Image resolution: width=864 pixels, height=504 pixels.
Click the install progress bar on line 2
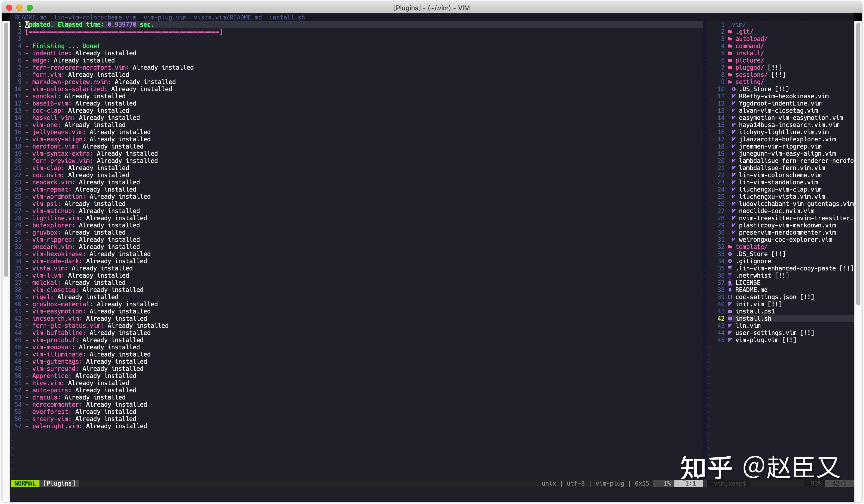pos(124,32)
